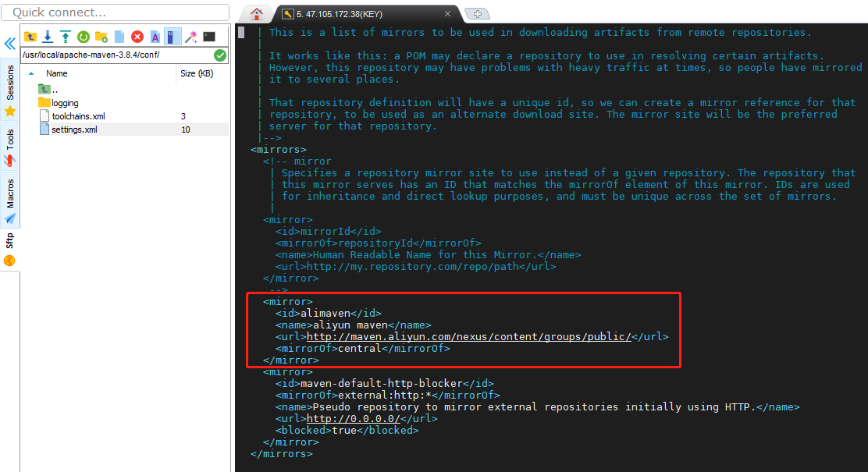Upload files with the green up-arrow icon
Screen dimensions: 868x472
click(66, 37)
